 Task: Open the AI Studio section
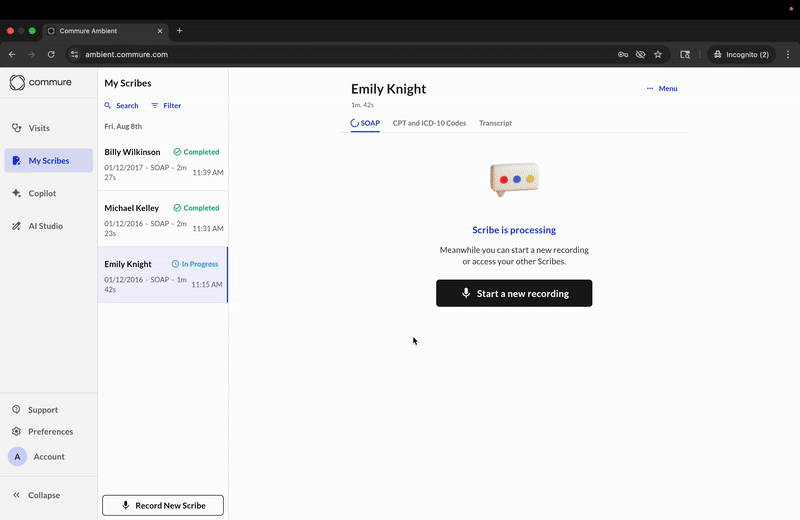(48, 226)
